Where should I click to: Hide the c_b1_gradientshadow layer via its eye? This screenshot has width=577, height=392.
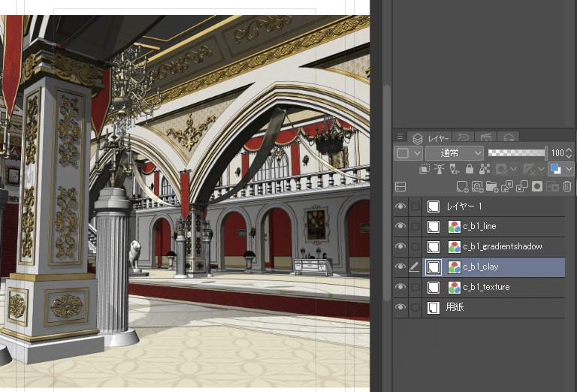tap(400, 246)
